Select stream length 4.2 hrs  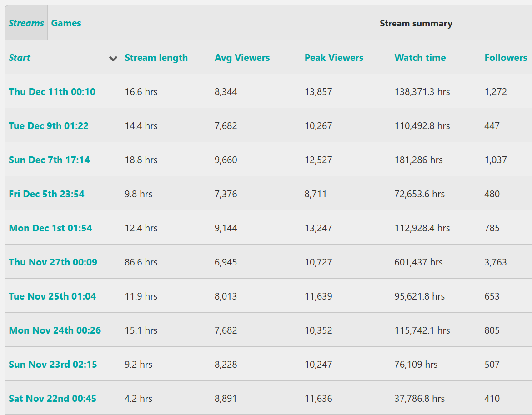pos(138,398)
